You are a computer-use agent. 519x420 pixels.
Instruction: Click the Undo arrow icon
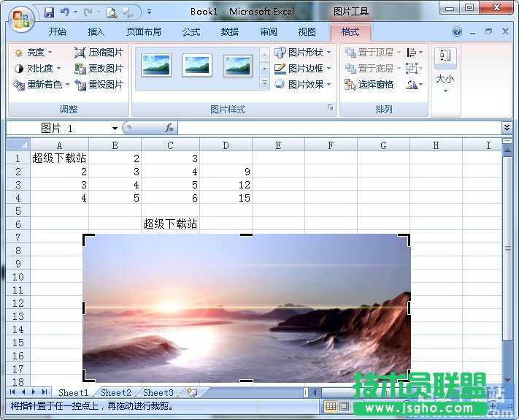(x=65, y=12)
